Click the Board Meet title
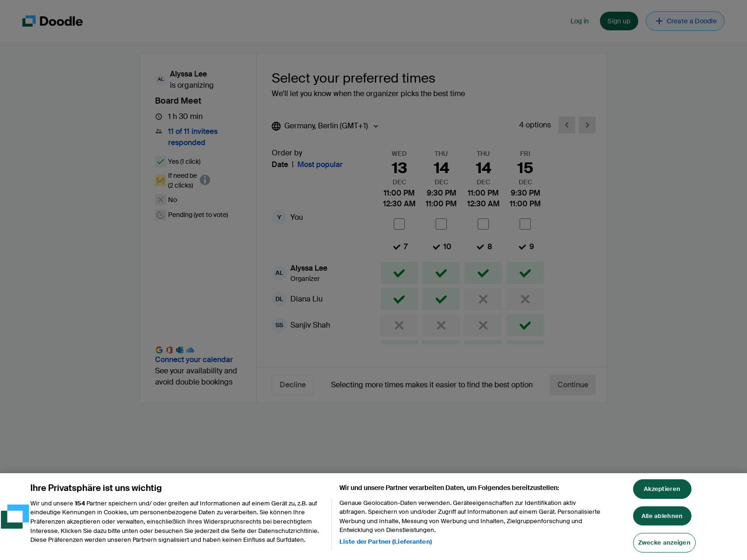The image size is (747, 560). [178, 101]
